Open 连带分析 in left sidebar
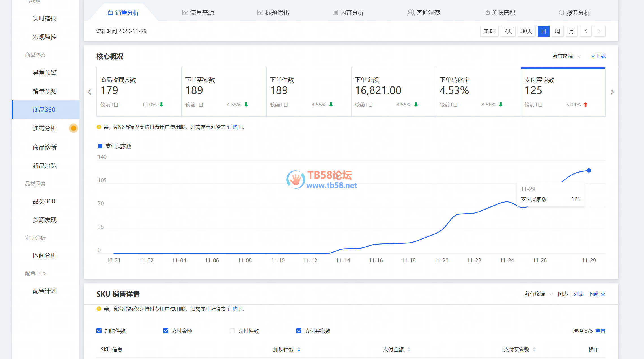The width and height of the screenshot is (644, 359). pyautogui.click(x=45, y=129)
